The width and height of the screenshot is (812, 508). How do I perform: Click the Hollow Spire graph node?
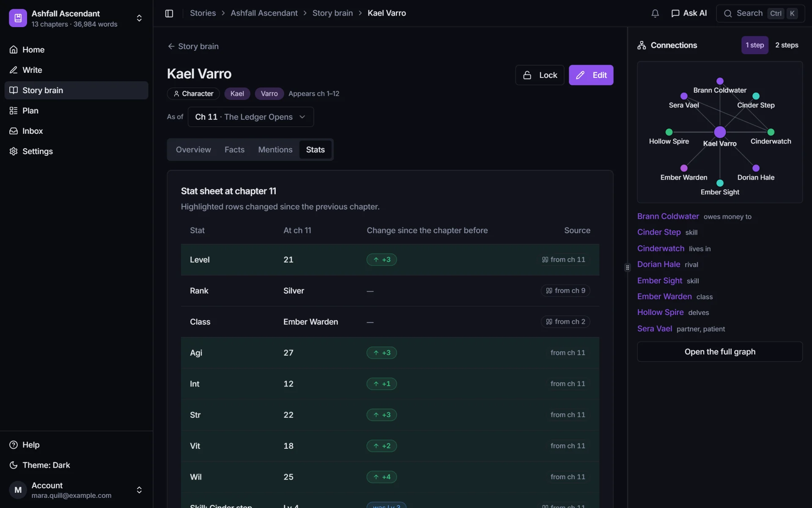pos(669,132)
